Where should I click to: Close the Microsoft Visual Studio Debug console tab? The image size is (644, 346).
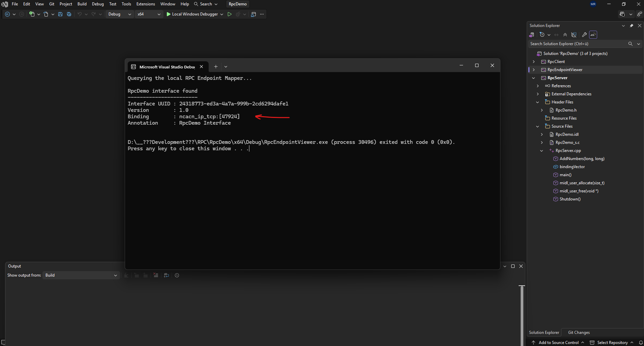pos(201,66)
